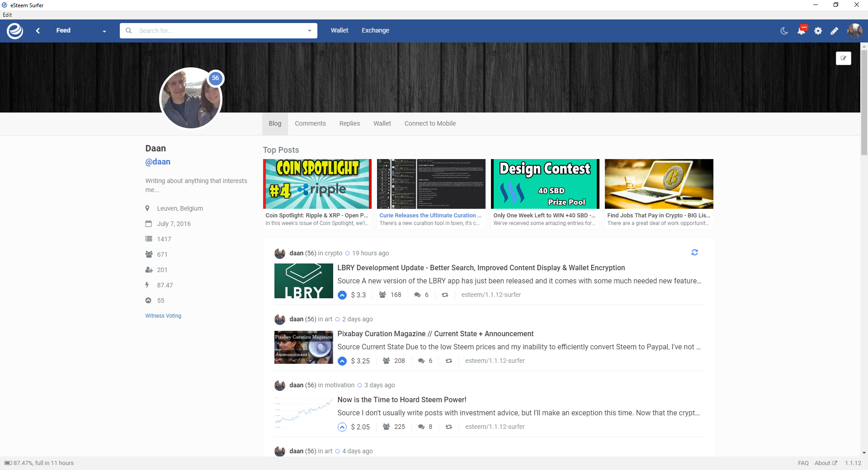The width and height of the screenshot is (868, 470).
Task: Switch to the Comments tab
Action: click(310, 123)
